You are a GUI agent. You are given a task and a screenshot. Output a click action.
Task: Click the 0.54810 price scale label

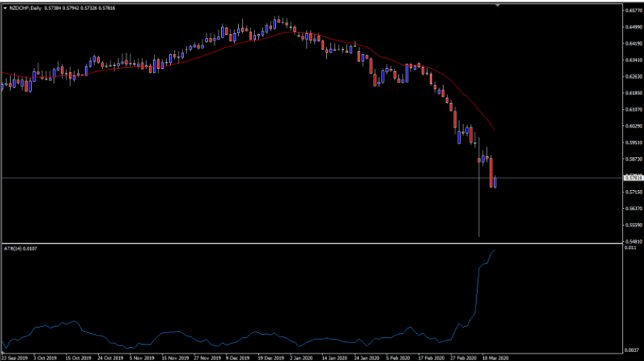point(632,240)
